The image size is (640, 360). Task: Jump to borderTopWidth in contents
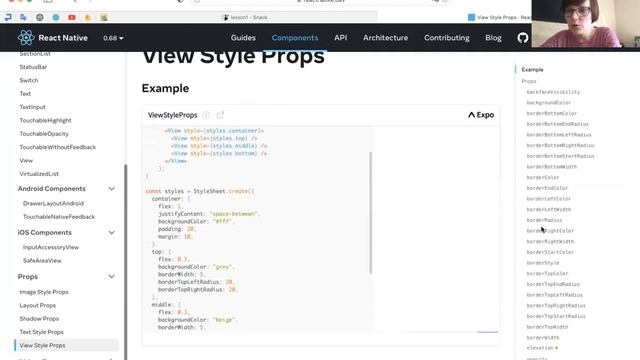(547, 327)
